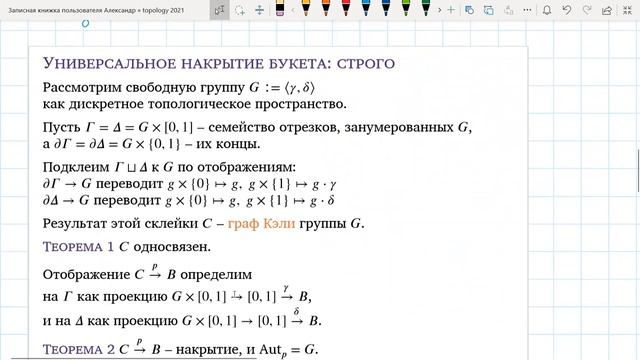Click the line starting 'и на Δ как проекцию'
Image resolution: width=640 pixels, height=360 pixels.
182,319
